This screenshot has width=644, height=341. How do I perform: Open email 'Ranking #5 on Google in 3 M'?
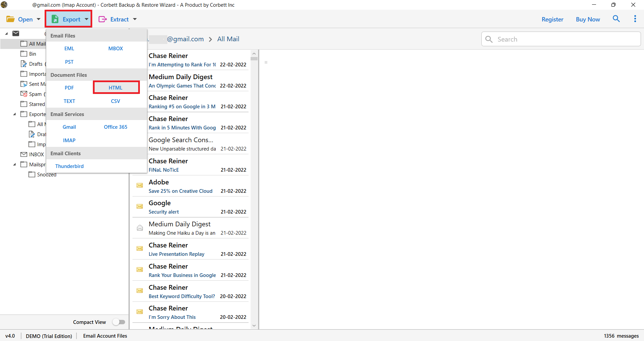coord(190,102)
